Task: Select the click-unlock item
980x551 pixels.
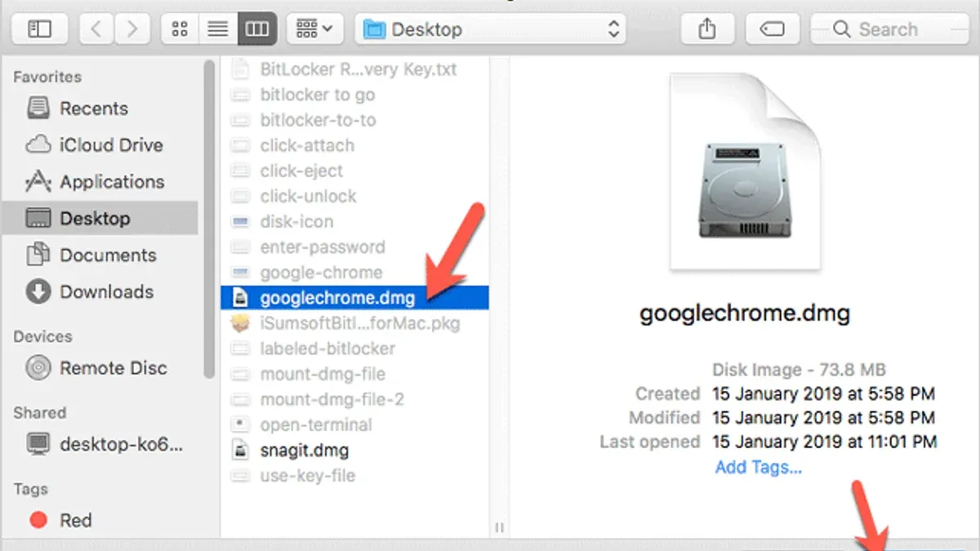Action: pyautogui.click(x=354, y=196)
